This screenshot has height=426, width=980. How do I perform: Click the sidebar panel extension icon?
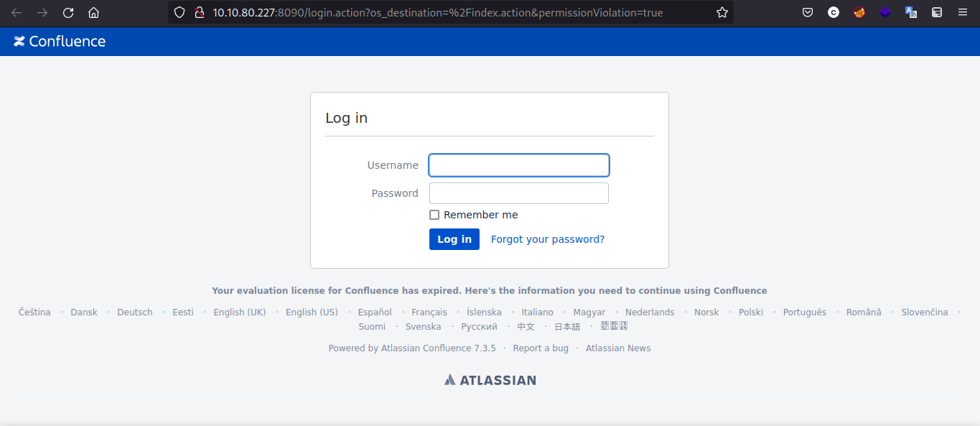tap(937, 12)
